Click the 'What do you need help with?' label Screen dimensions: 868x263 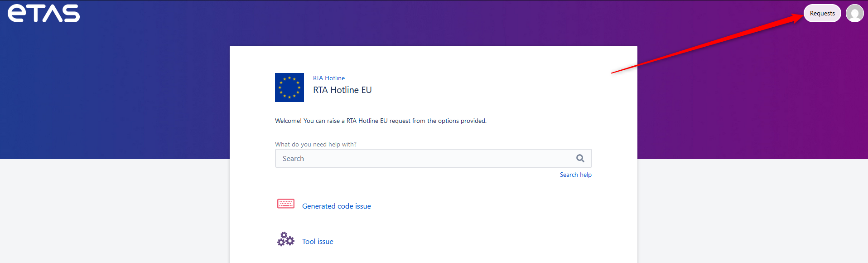point(316,144)
